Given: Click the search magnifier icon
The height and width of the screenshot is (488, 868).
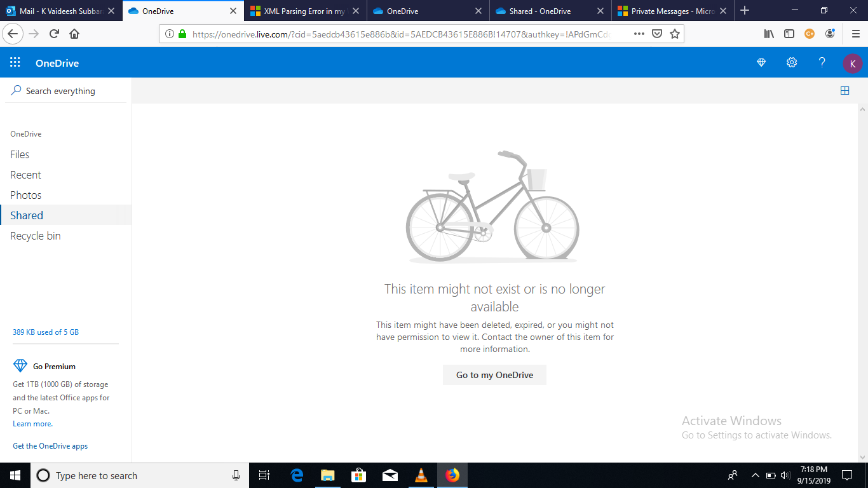Looking at the screenshot, I should click(x=17, y=90).
